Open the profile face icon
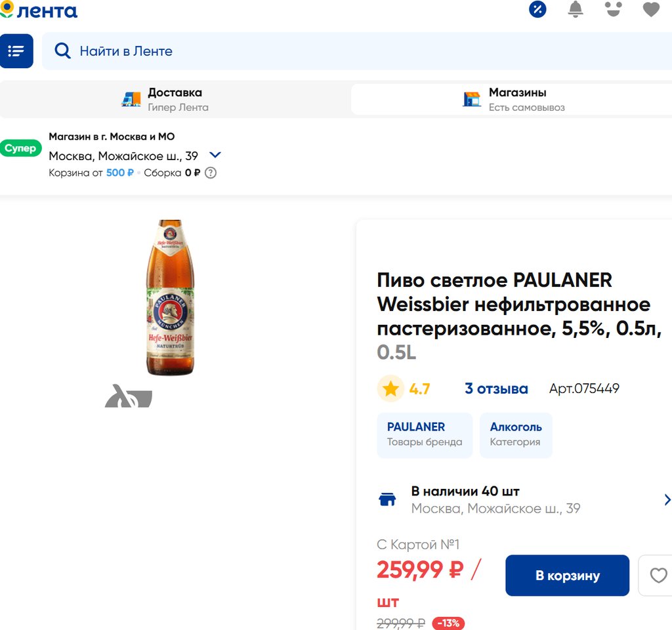 (614, 9)
